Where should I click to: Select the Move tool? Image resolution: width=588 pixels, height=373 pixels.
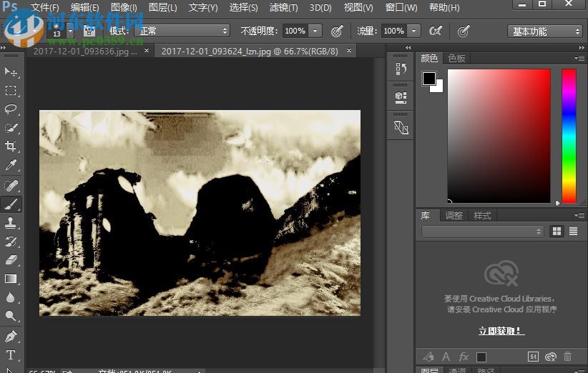pos(11,71)
